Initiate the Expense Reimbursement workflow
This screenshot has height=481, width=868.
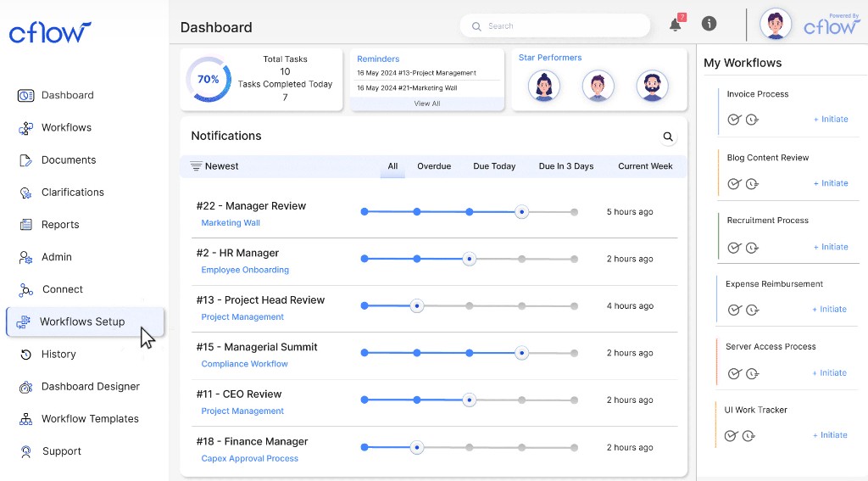coord(829,309)
